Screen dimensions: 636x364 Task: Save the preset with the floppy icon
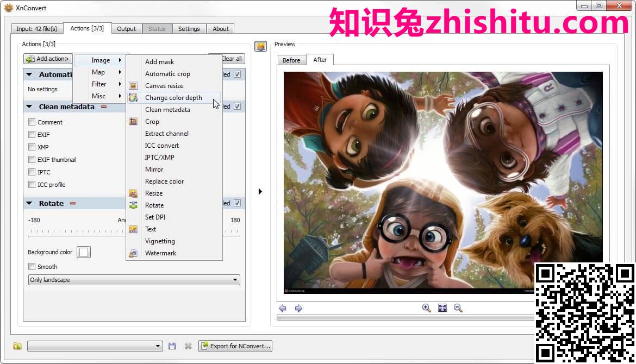[172, 346]
